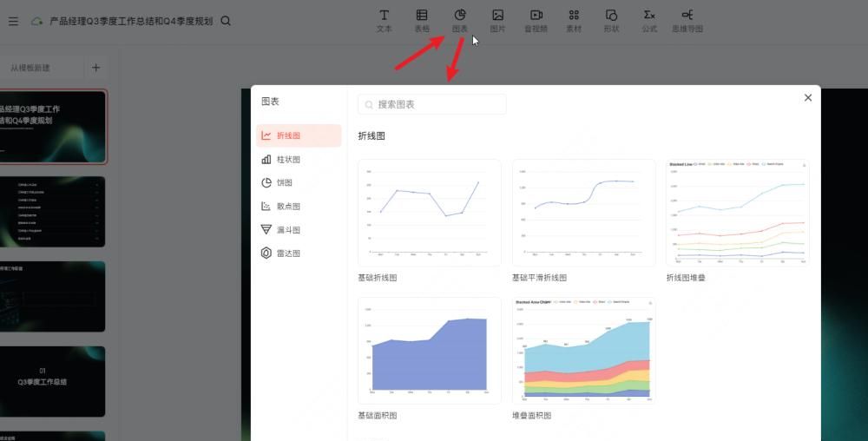Choose the 堆叠面积图 chart thumbnail
868x441 pixels.
pos(583,350)
